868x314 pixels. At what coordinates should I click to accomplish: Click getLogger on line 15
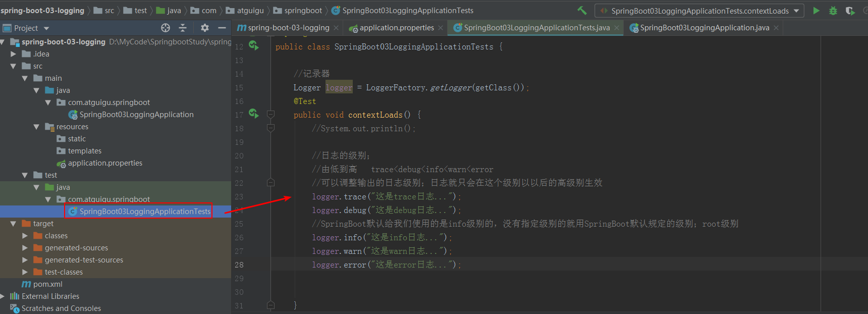coord(451,87)
